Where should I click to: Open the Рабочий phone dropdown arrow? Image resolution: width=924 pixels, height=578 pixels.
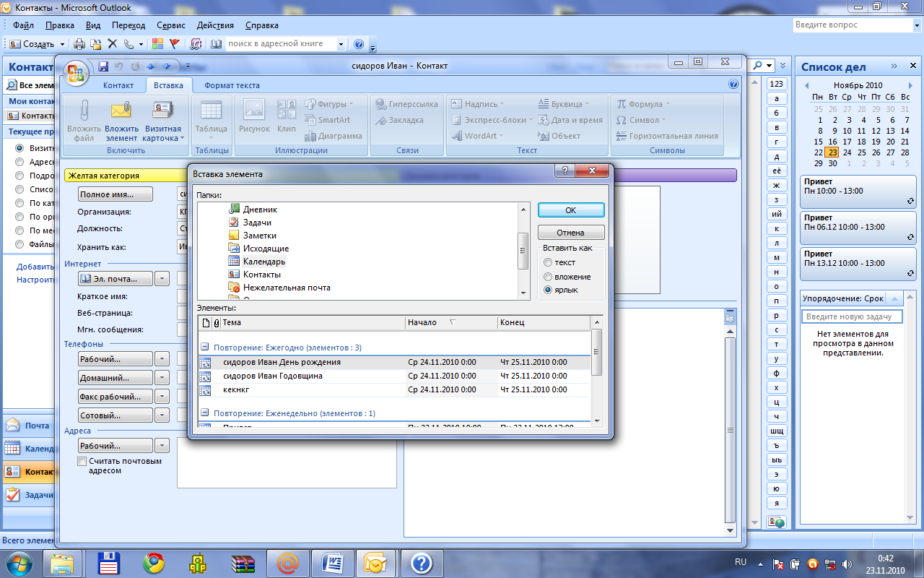162,359
